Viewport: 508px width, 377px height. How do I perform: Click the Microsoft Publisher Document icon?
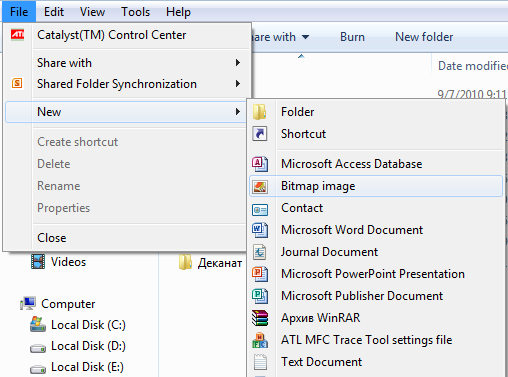coord(260,296)
